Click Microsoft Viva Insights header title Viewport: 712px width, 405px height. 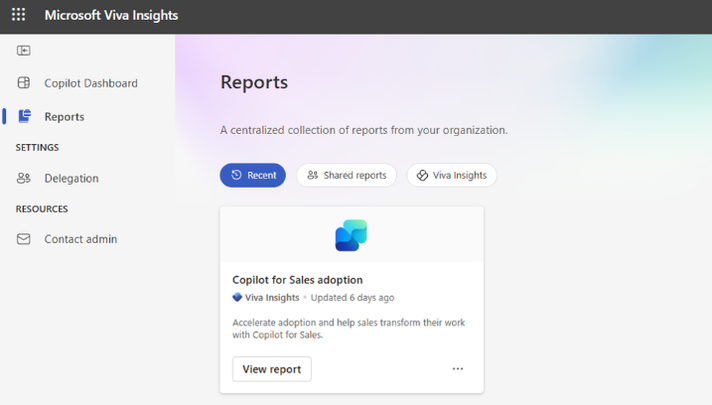click(x=111, y=15)
